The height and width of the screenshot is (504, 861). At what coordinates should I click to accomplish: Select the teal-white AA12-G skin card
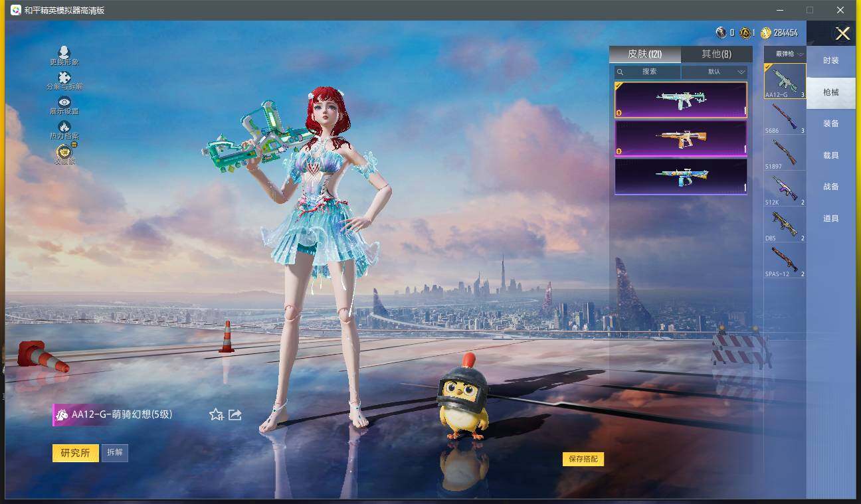click(x=681, y=100)
